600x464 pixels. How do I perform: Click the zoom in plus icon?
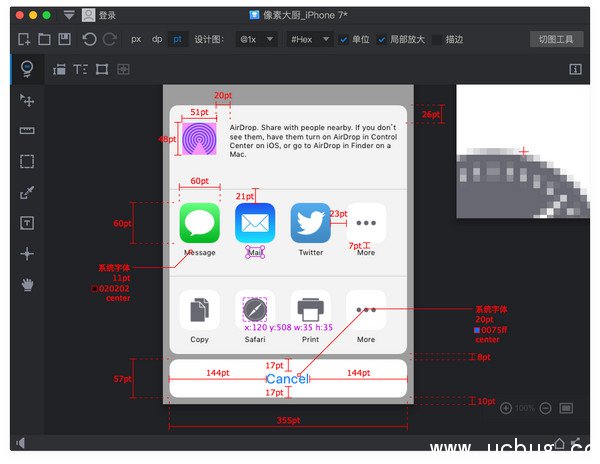506,408
